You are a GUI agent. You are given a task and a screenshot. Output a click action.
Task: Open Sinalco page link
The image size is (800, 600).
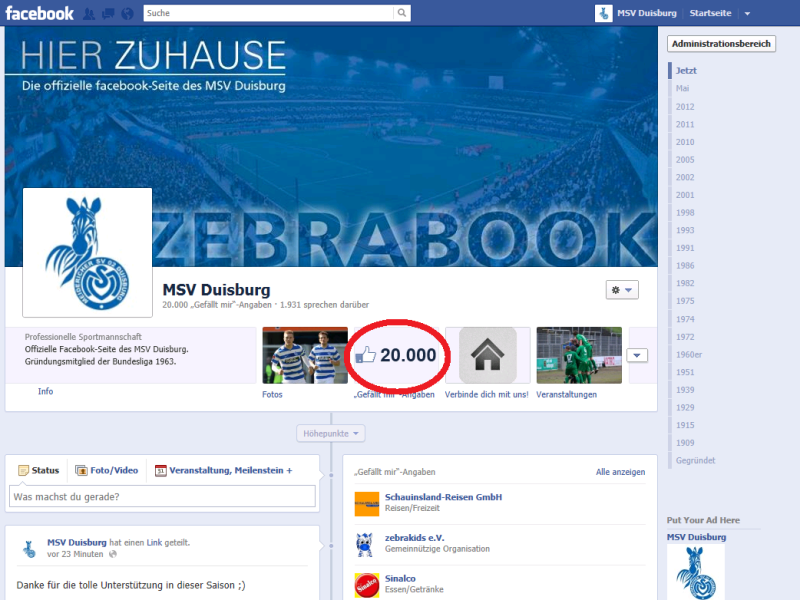400,579
